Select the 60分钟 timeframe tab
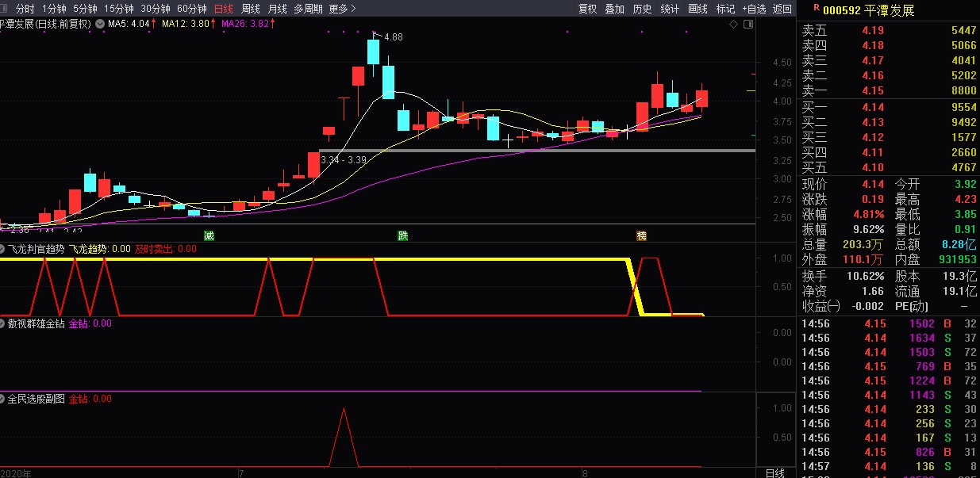The width and height of the screenshot is (980, 478). click(x=191, y=9)
